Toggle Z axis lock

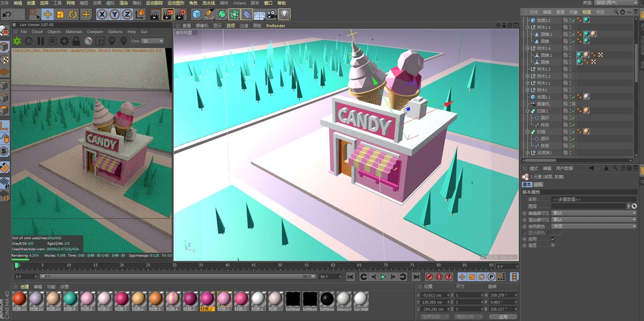(x=127, y=14)
